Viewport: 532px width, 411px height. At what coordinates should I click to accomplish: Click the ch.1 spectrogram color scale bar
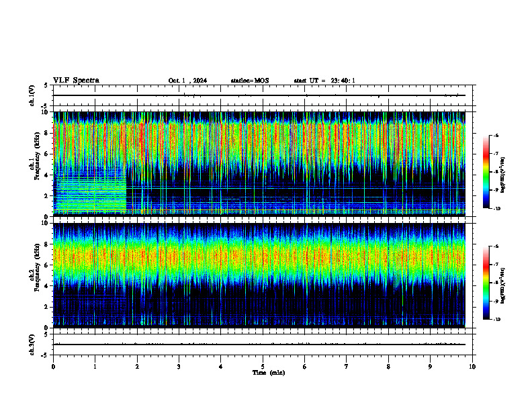tap(486, 172)
